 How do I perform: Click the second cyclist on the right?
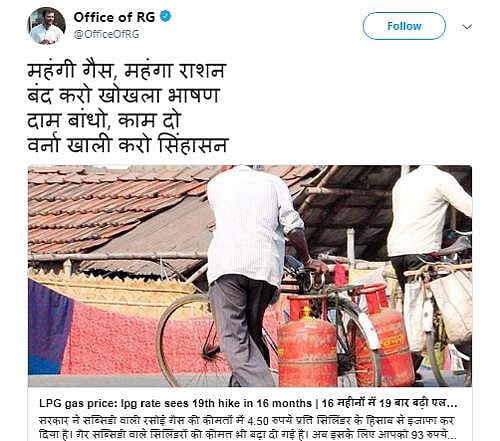tap(428, 233)
